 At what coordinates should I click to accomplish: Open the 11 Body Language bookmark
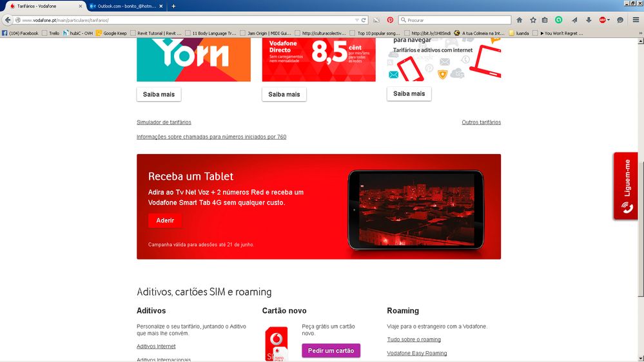click(211, 33)
